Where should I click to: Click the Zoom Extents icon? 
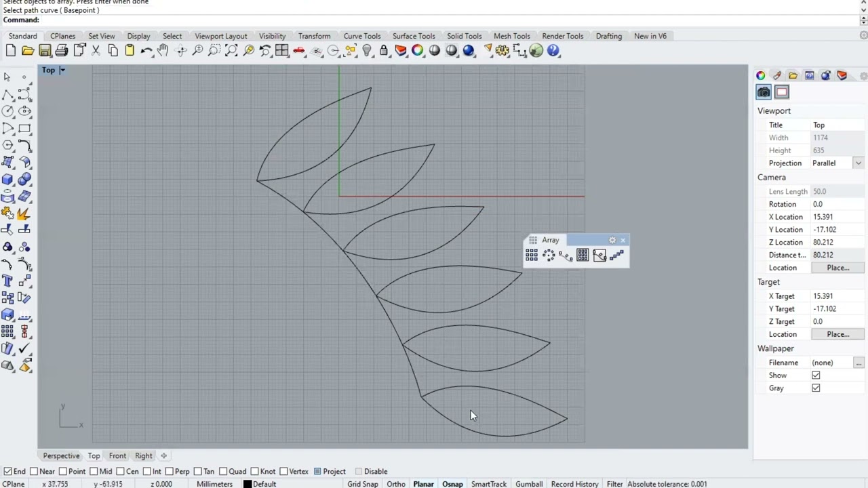pos(231,51)
